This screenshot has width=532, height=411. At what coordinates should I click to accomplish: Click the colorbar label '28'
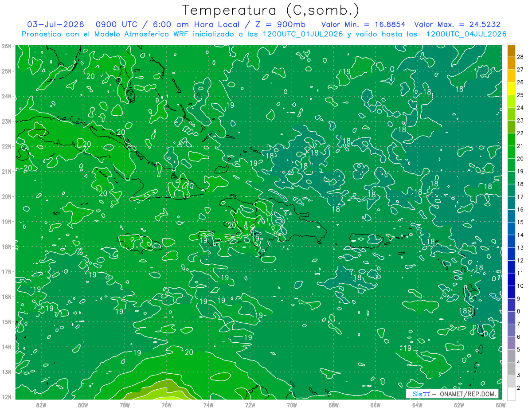click(x=520, y=57)
